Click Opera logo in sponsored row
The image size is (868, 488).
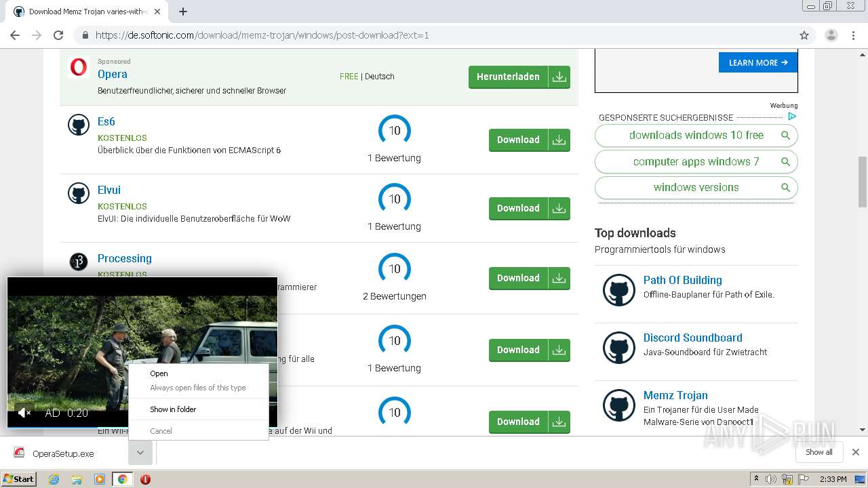[x=79, y=67]
